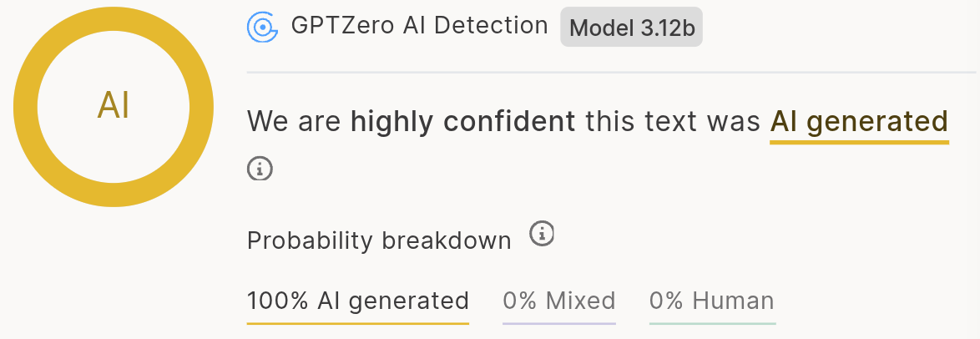Click the GPTZero logo icon
980x339 pixels.
coord(263,28)
